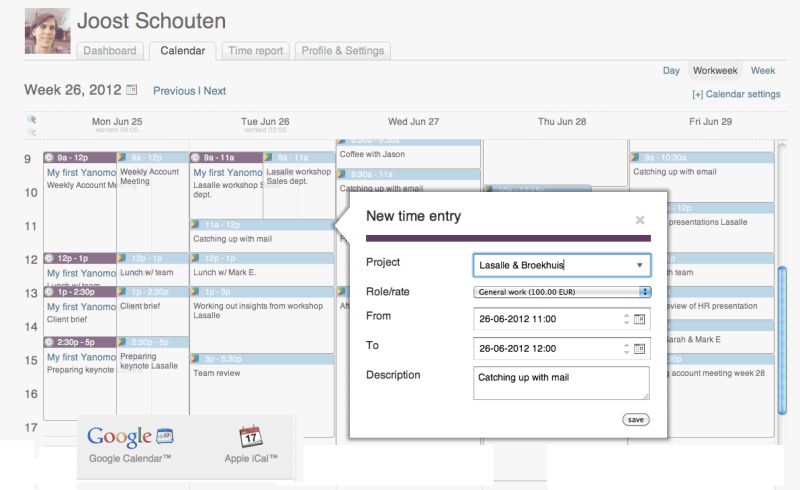Open Monday 2:30p-5p Preparing keynote entry
This screenshot has height=490, width=800.
click(x=80, y=378)
